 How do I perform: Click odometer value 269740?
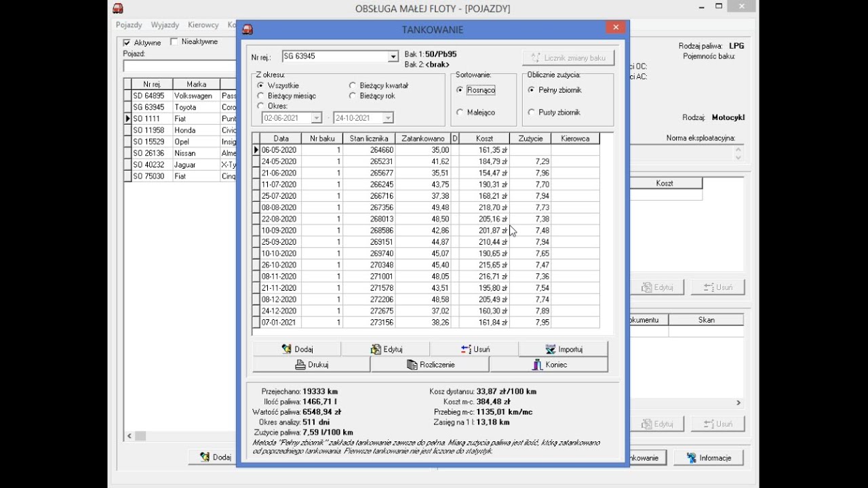coord(369,253)
